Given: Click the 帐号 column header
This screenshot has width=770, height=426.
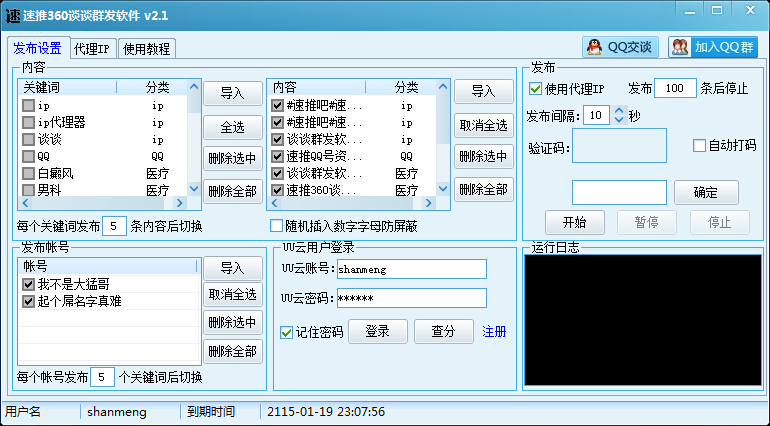Looking at the screenshot, I should pos(108,266).
